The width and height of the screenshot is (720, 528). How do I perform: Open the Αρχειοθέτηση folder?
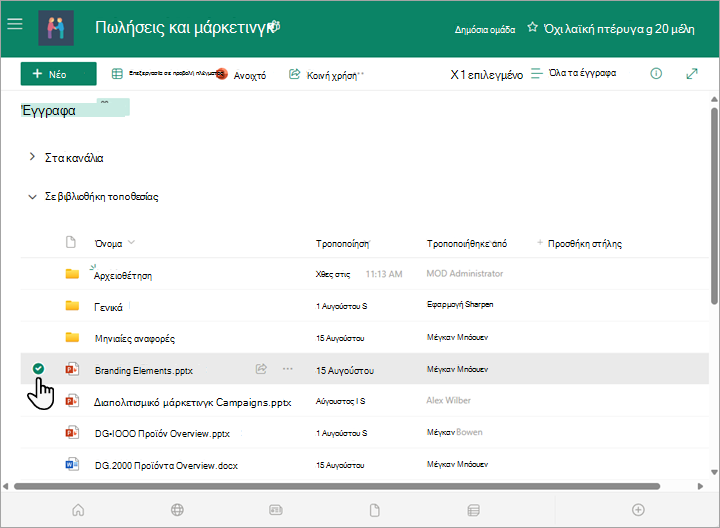tap(123, 275)
